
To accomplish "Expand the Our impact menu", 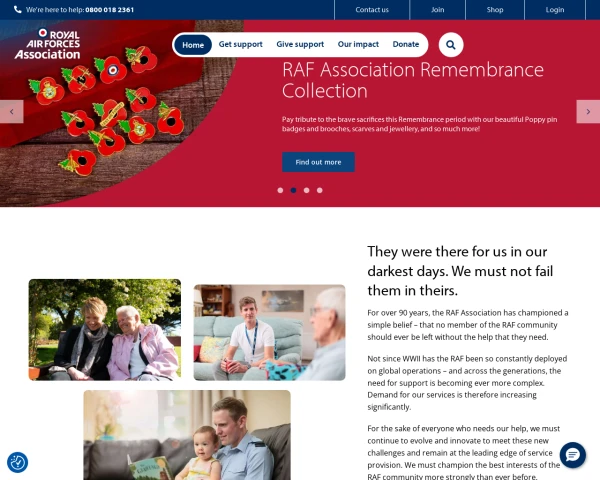I will tap(358, 44).
